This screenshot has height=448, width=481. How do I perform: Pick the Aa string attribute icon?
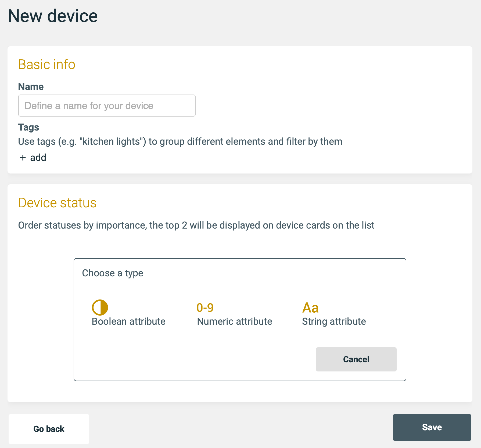[310, 308]
